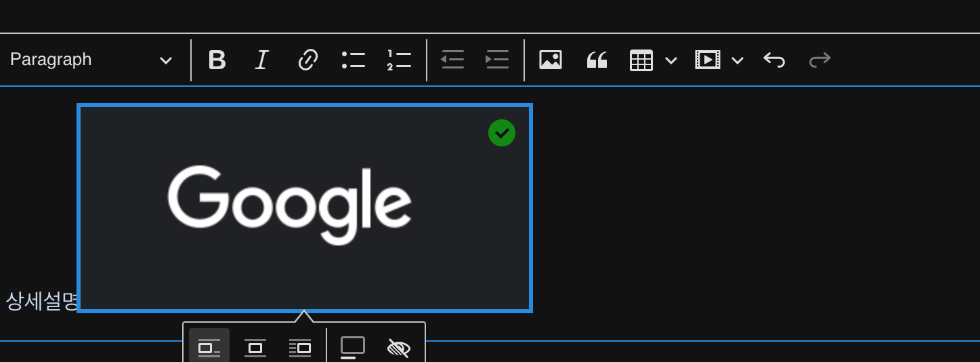Click the crossed-eye image toolbar icon
This screenshot has width=980, height=362.
(398, 347)
